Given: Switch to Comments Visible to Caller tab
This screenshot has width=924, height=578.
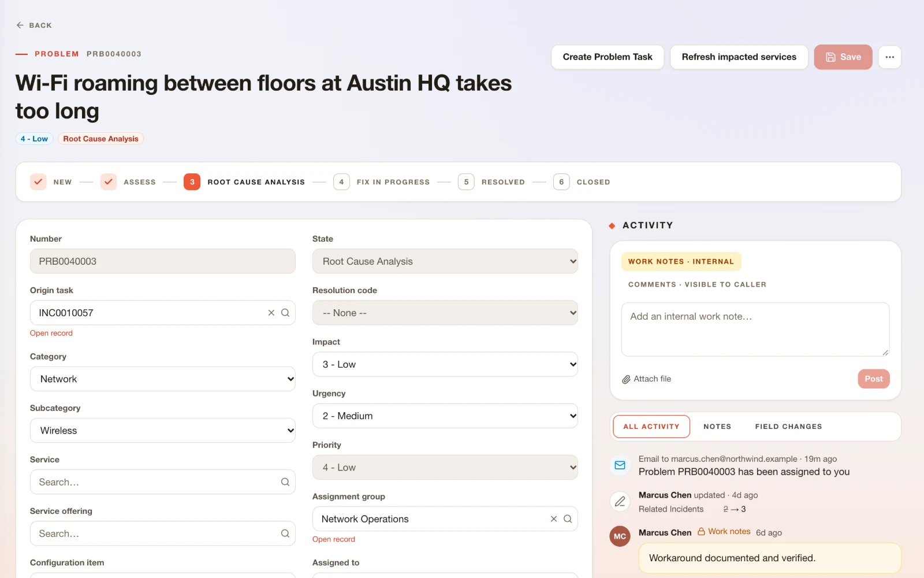Looking at the screenshot, I should click(x=697, y=284).
